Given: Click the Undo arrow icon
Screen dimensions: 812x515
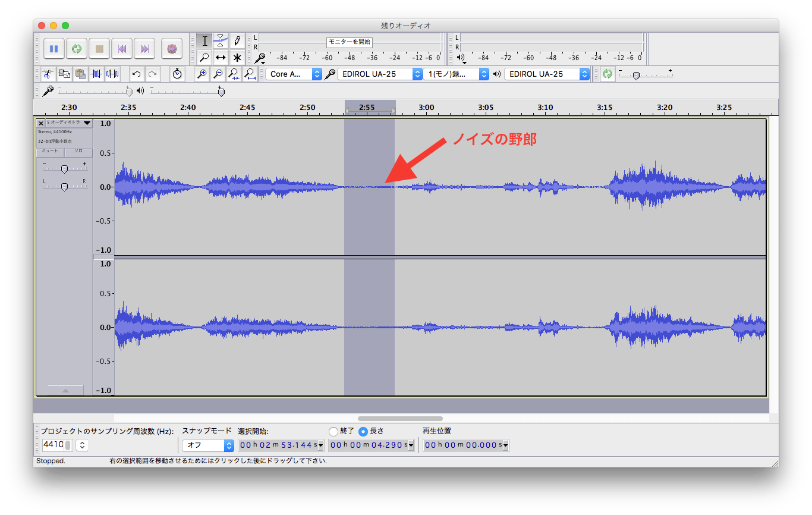Looking at the screenshot, I should 137,74.
